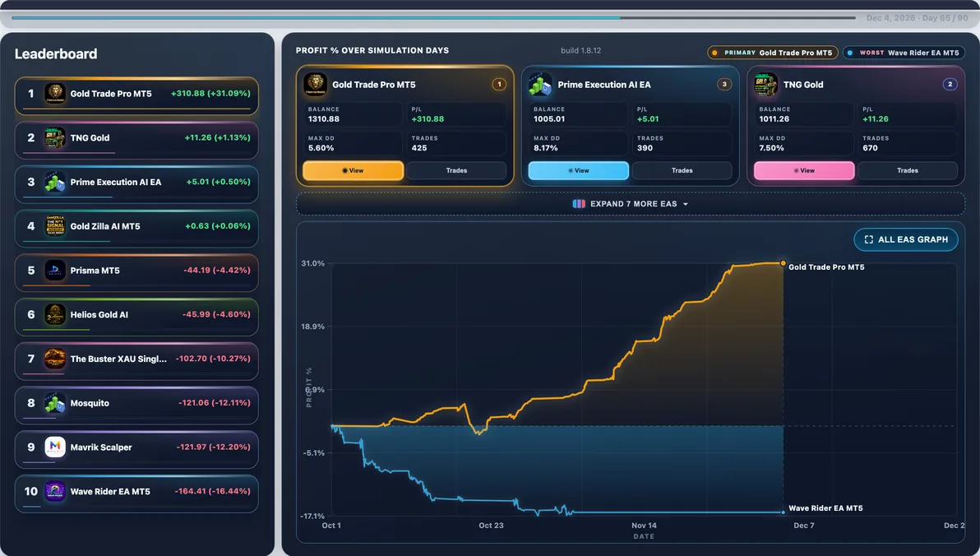The height and width of the screenshot is (556, 980).
Task: Click colored bars icon beside Expand 7 More EAs
Action: click(x=579, y=204)
